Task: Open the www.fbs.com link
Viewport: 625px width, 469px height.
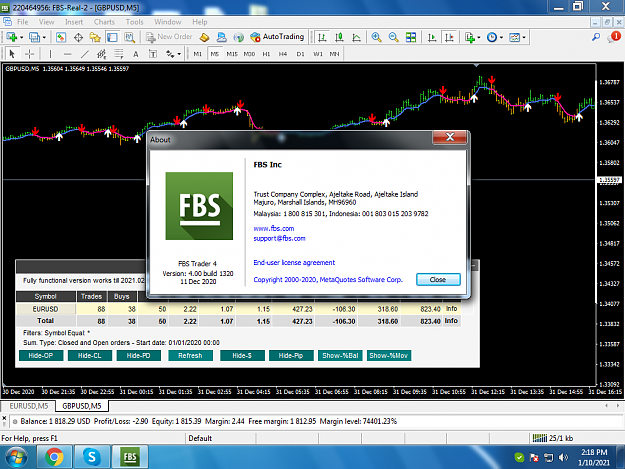Action: point(274,229)
